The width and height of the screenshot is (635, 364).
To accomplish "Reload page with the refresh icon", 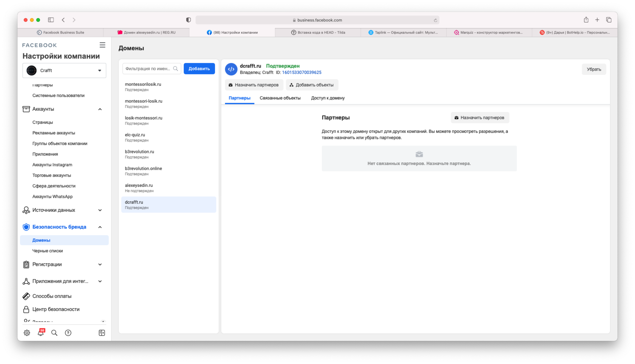I will tap(435, 20).
